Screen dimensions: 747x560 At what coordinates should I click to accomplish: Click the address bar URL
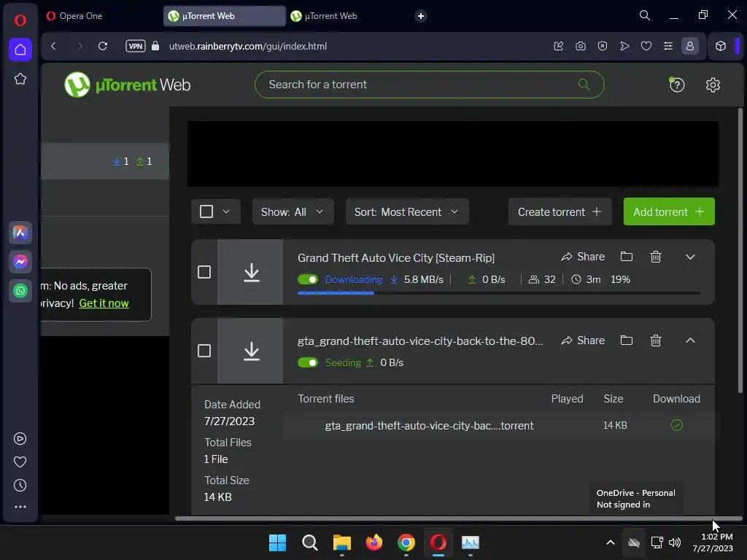(x=248, y=46)
